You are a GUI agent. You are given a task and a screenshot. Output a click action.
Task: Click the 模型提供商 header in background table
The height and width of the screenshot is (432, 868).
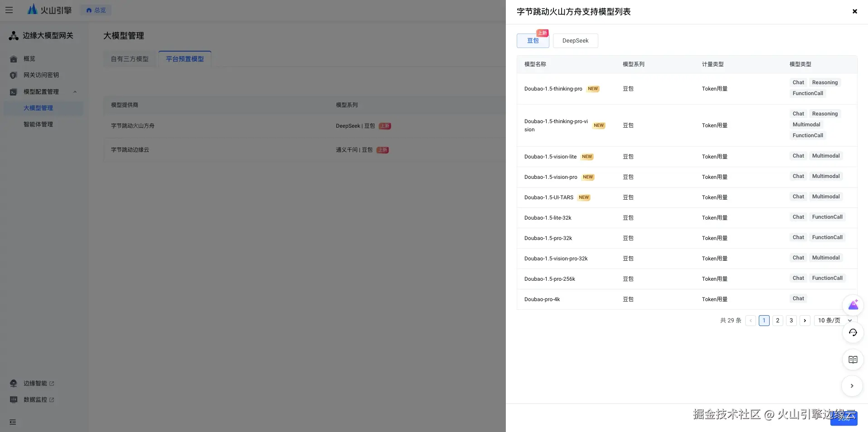(x=125, y=105)
